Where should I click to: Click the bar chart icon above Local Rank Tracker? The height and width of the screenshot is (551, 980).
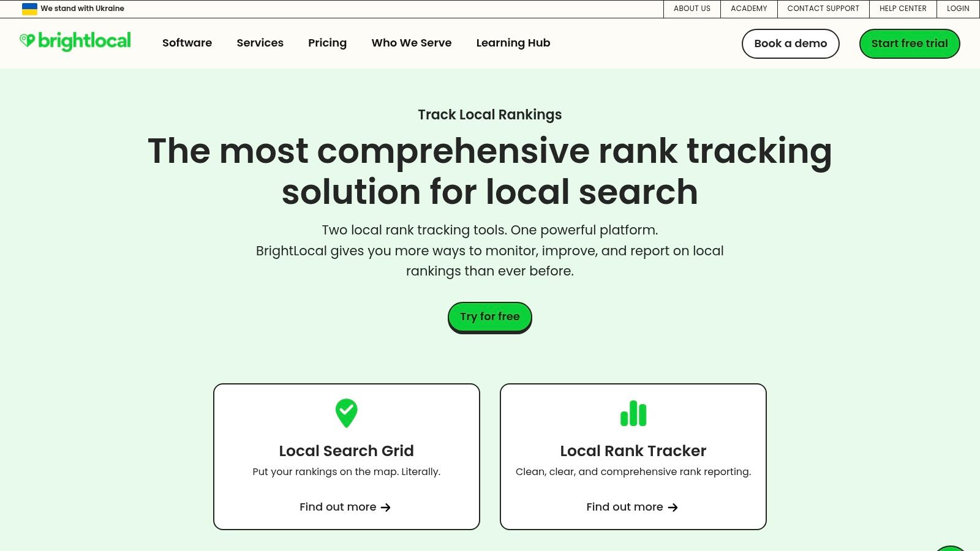pos(633,414)
